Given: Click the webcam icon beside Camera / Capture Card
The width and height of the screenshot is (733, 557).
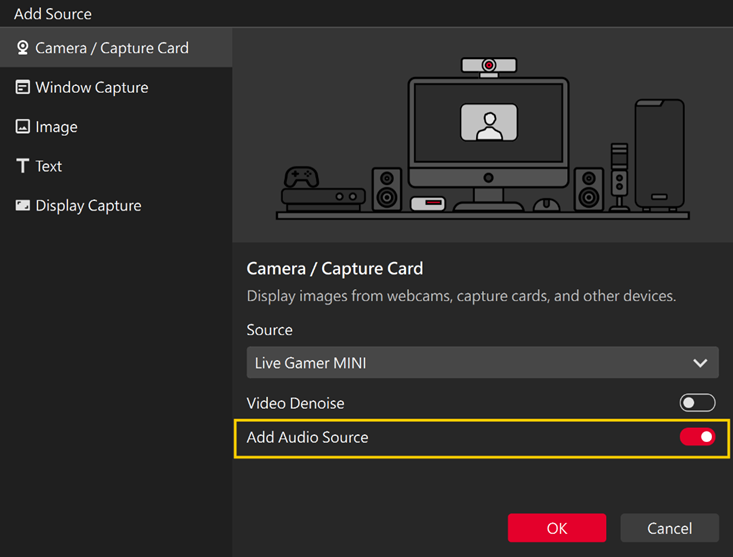Looking at the screenshot, I should 22,48.
